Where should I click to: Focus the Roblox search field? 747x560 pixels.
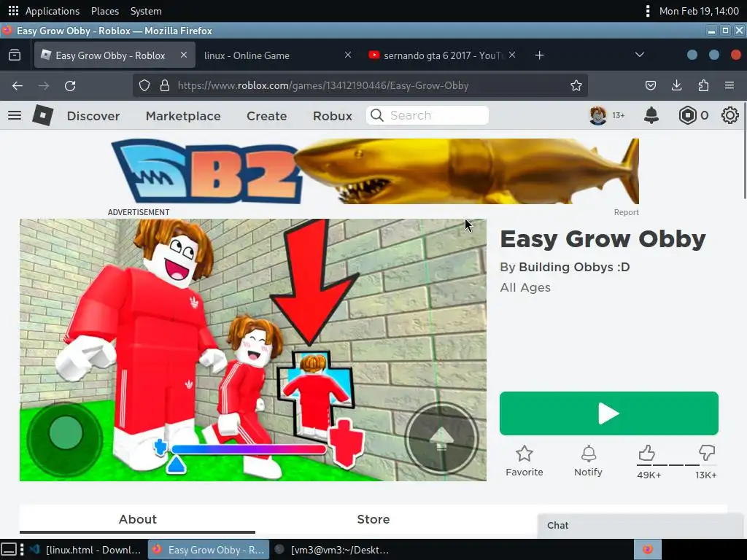coord(427,115)
